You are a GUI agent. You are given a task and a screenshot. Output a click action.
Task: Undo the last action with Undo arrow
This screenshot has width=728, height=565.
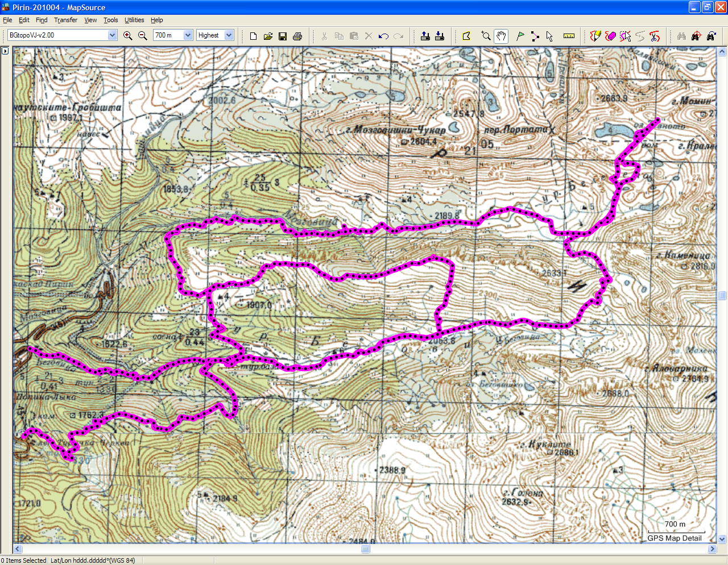click(383, 36)
